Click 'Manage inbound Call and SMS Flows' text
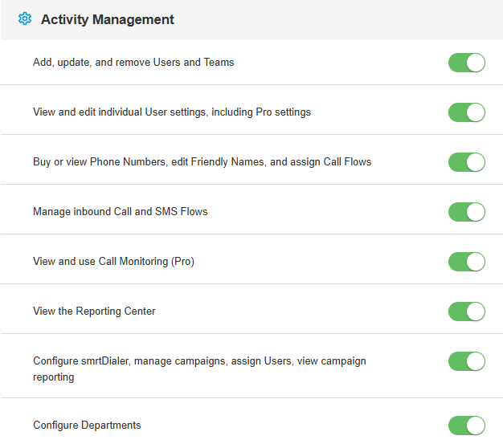 [120, 211]
